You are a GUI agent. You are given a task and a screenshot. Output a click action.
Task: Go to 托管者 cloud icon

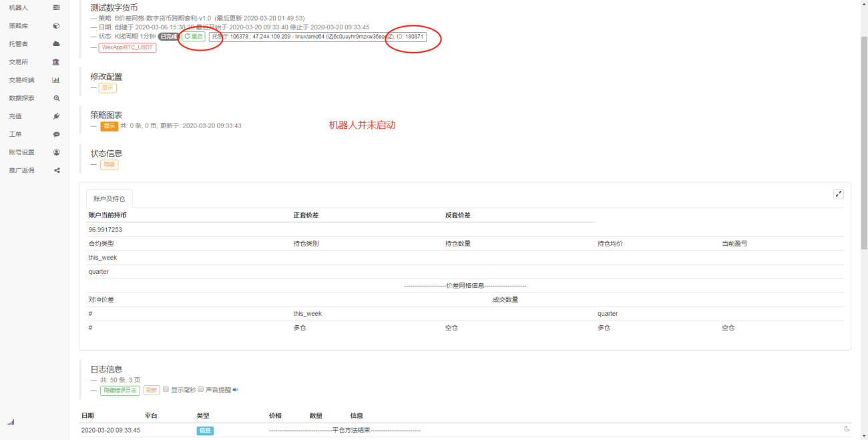point(56,44)
